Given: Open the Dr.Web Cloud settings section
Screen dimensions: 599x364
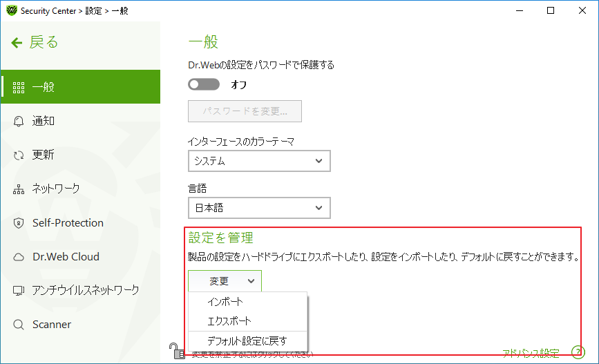Looking at the screenshot, I should coord(80,257).
